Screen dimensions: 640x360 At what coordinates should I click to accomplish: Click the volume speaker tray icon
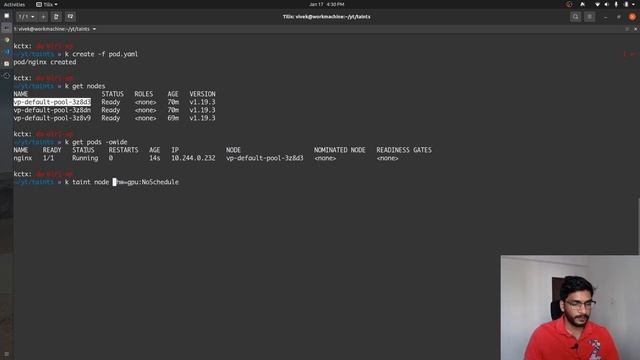pyautogui.click(x=607, y=4)
